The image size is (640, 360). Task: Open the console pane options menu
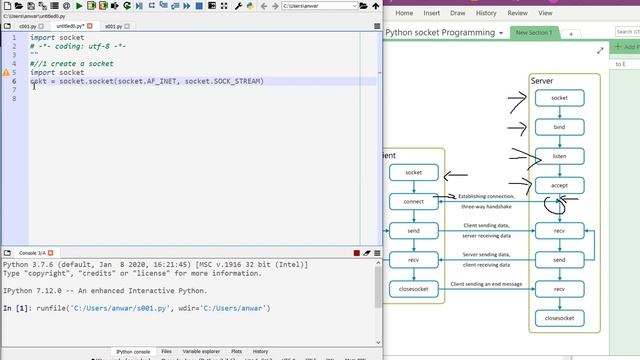tap(377, 253)
